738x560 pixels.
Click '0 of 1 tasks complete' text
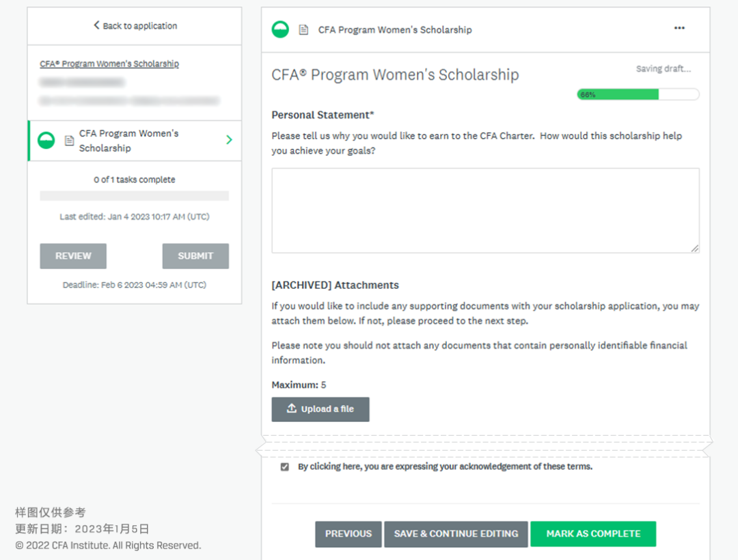tap(134, 180)
